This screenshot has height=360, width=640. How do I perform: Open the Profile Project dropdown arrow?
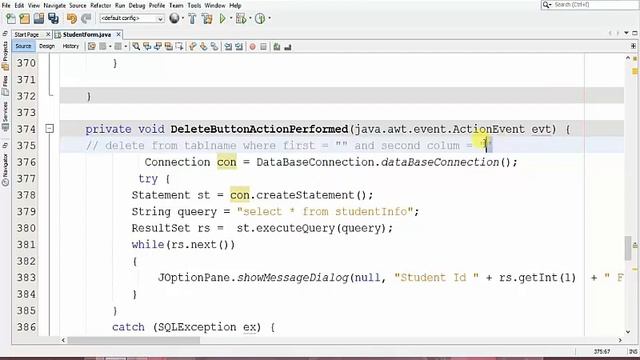click(269, 18)
